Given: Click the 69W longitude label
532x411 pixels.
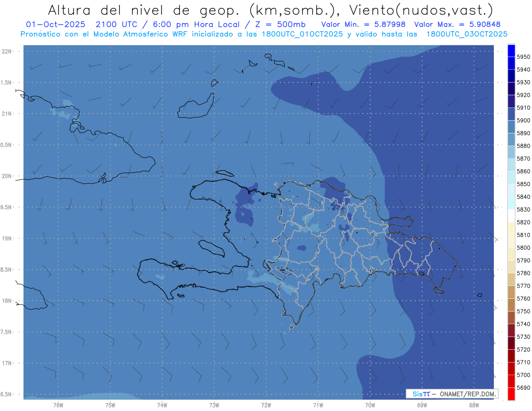Looking at the screenshot, I should pyautogui.click(x=422, y=405).
